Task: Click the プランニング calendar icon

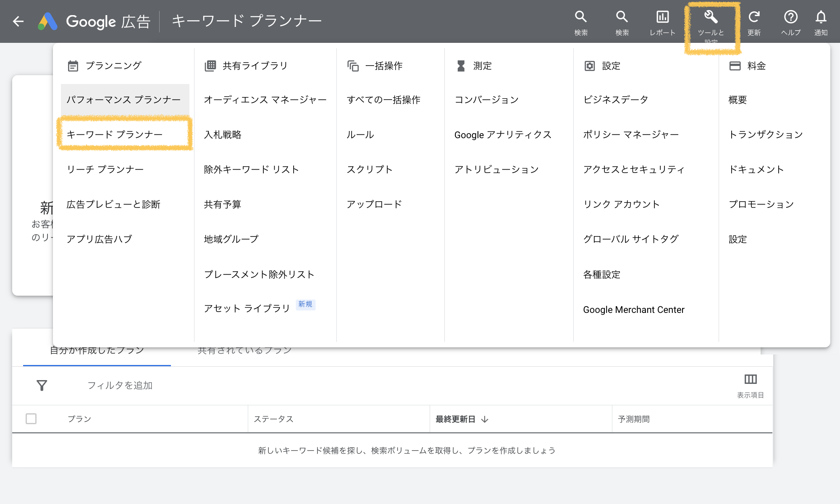Action: click(x=73, y=66)
